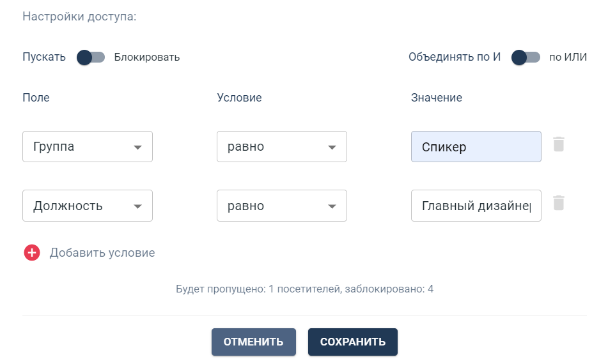Click the ОТМЕНИТЬ button
Viewport: 608px width, 364px height.
pos(253,342)
